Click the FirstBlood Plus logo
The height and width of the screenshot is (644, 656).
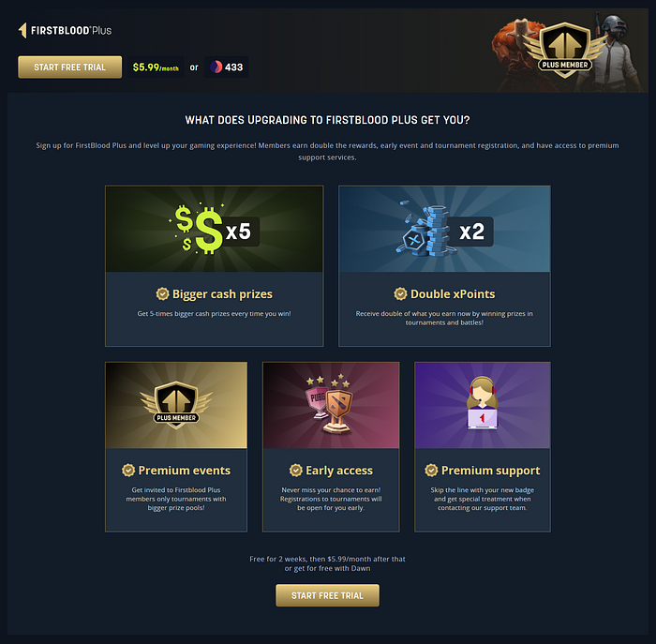(65, 31)
